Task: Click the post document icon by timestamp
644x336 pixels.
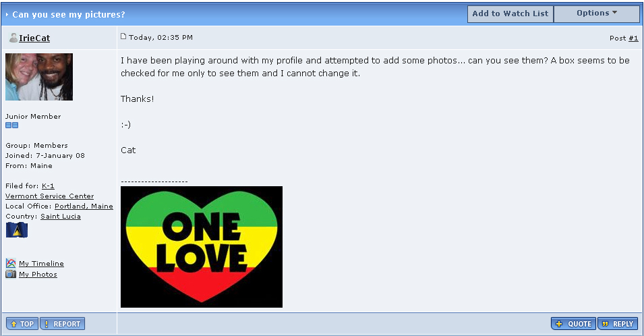Action: (x=123, y=36)
